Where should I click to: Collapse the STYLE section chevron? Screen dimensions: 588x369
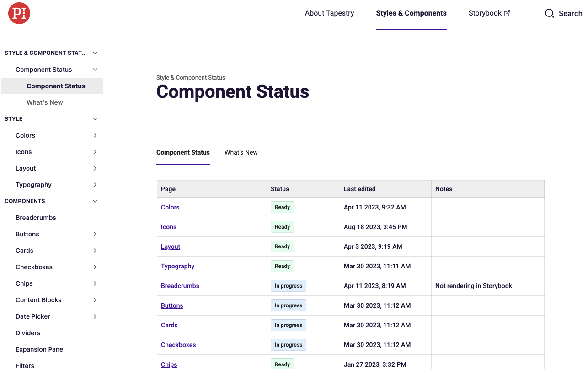95,119
